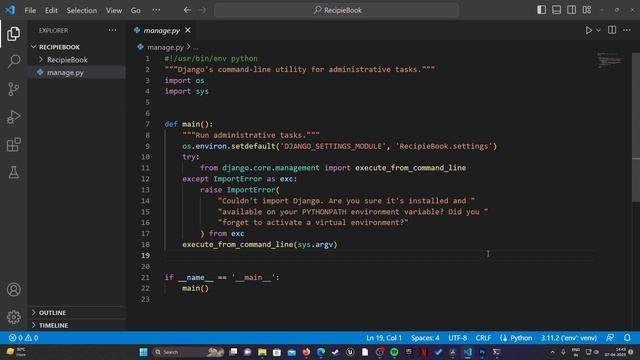Open the Explorer view in activity bar

tap(13, 34)
